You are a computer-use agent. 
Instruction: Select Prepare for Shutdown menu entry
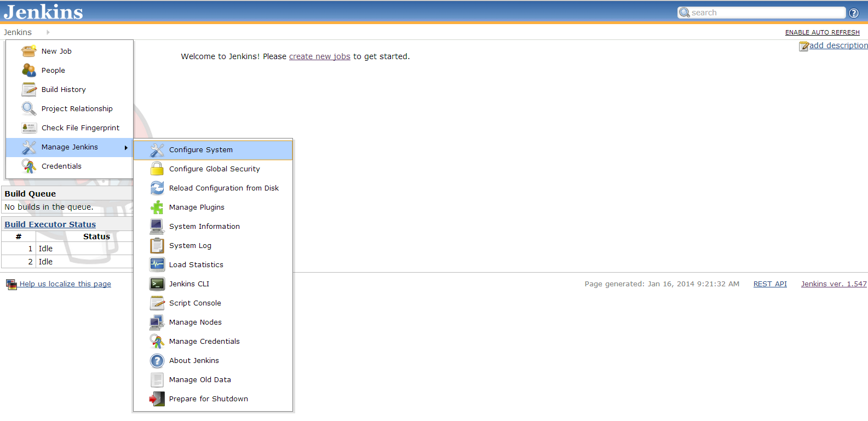click(213, 399)
